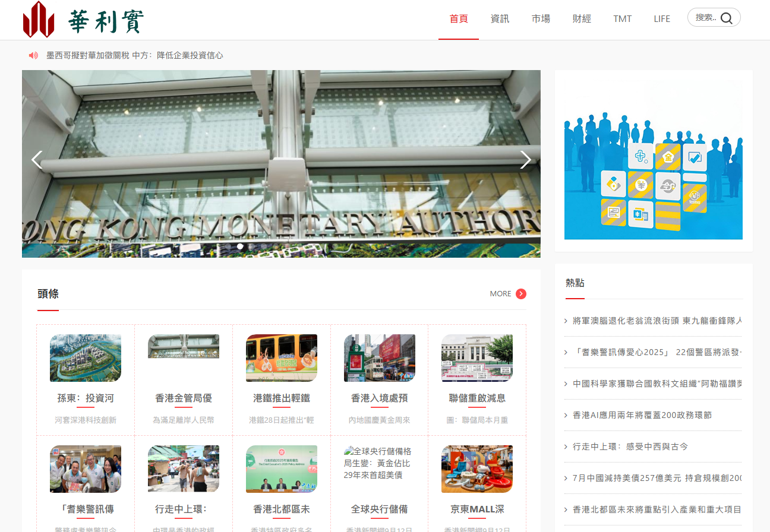Open the 財經 menu item
770x532 pixels.
(x=582, y=19)
